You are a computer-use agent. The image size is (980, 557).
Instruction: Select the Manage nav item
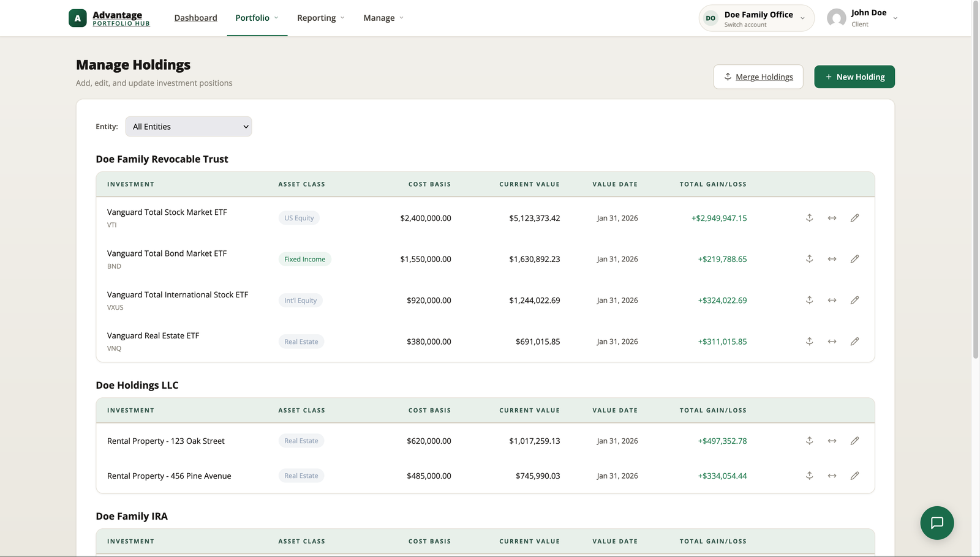[x=379, y=18]
